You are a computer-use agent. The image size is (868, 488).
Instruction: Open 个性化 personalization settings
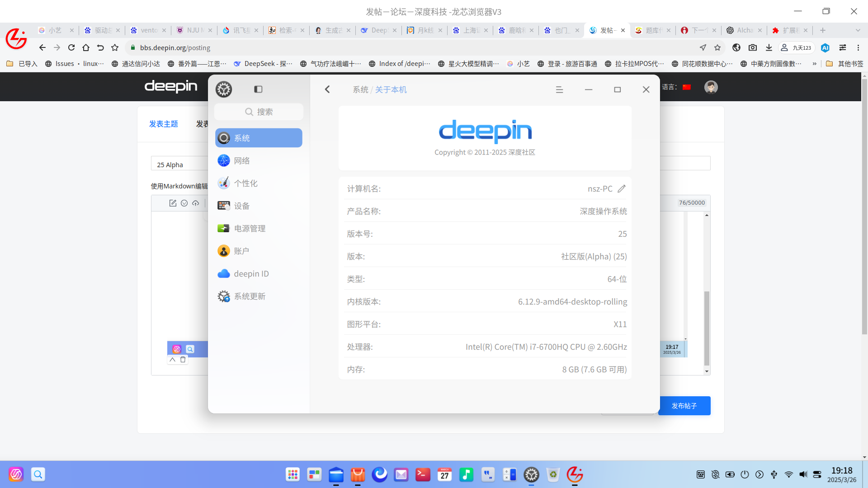259,183
